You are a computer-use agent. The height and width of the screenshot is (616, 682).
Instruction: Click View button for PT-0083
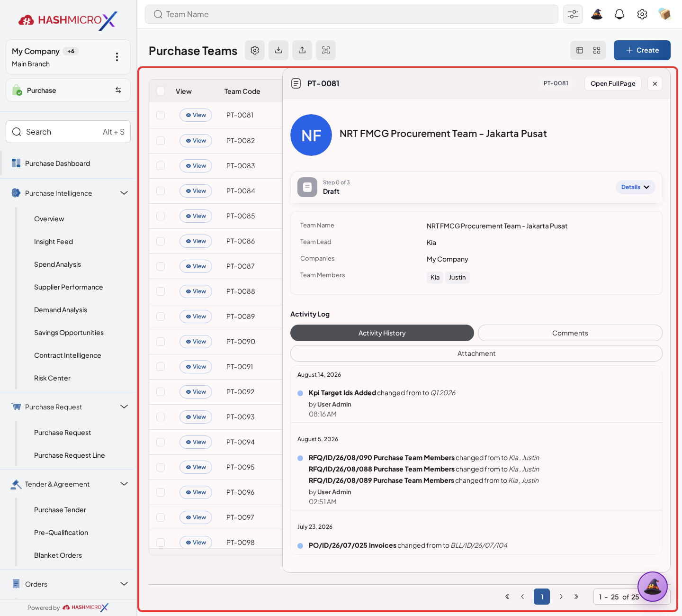coord(196,166)
